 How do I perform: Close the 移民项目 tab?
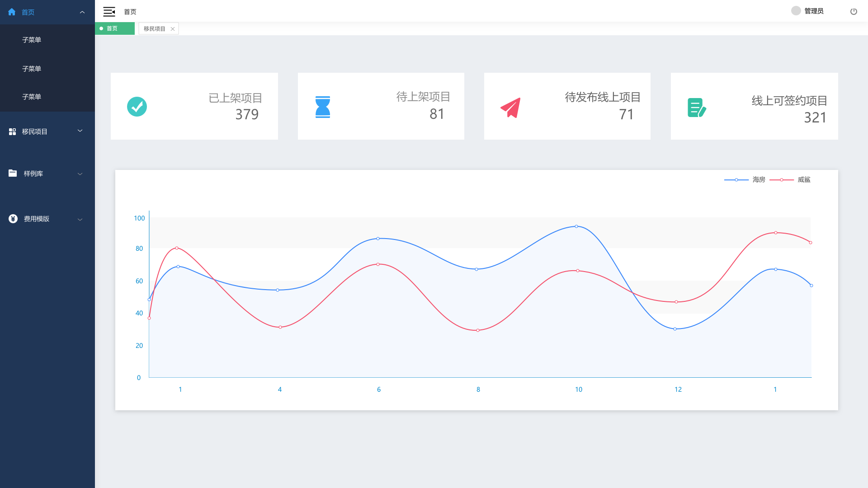tap(173, 29)
